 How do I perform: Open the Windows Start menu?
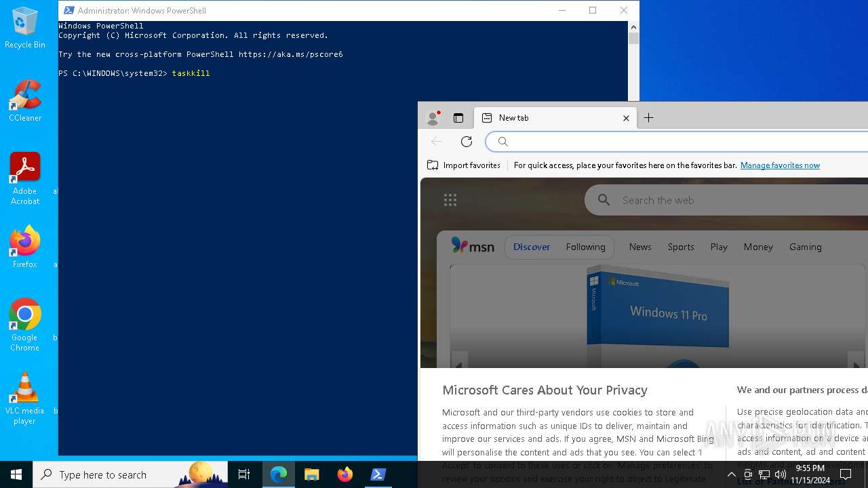pos(16,474)
